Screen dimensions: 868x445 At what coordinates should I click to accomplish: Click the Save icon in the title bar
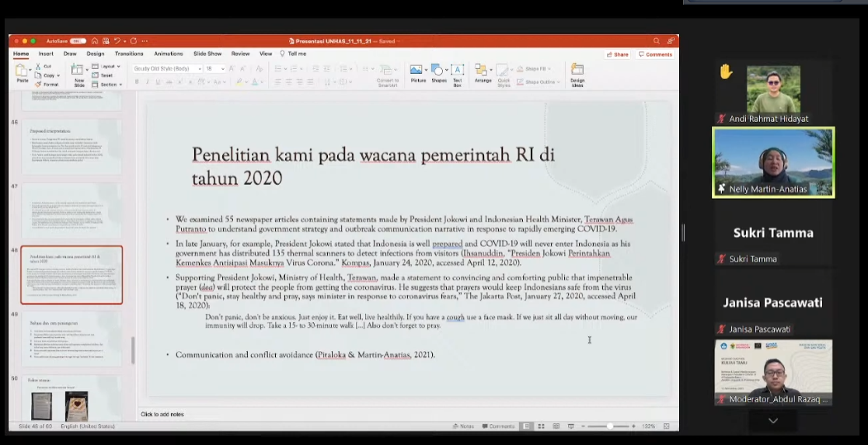(x=106, y=41)
